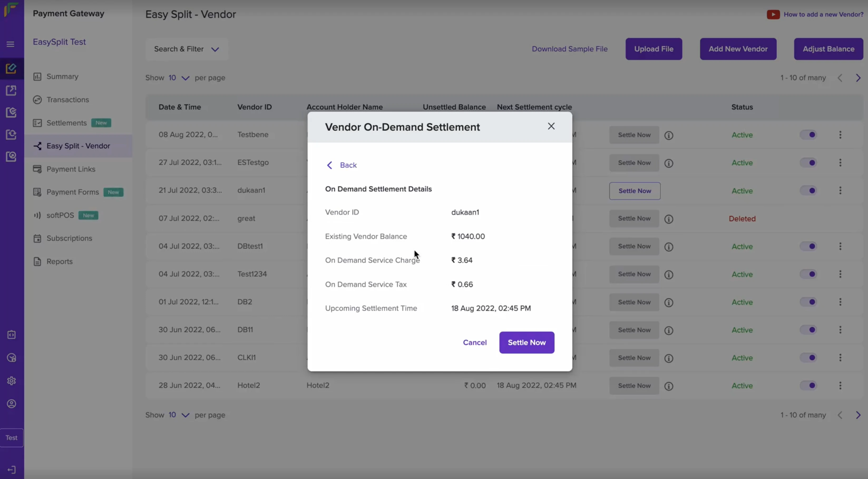The height and width of the screenshot is (479, 868).
Task: Confirm with the purple Settle Now button
Action: tap(526, 343)
